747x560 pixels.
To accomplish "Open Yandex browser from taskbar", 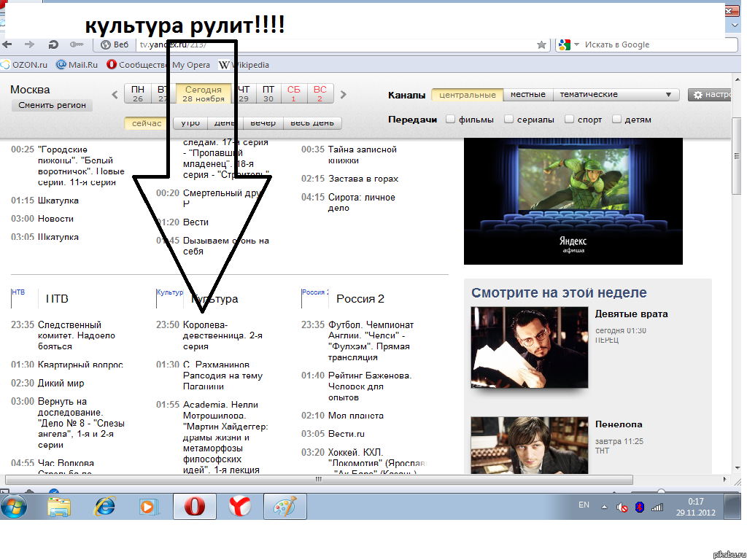I will click(x=239, y=506).
